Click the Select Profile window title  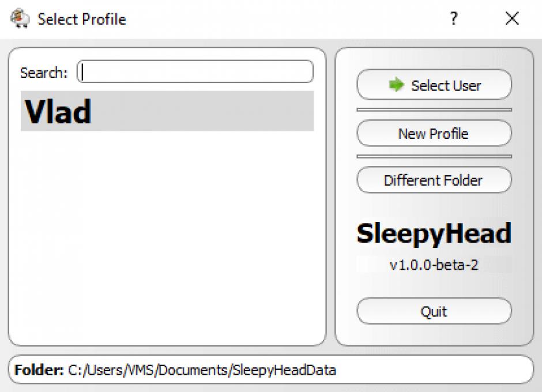[x=81, y=19]
